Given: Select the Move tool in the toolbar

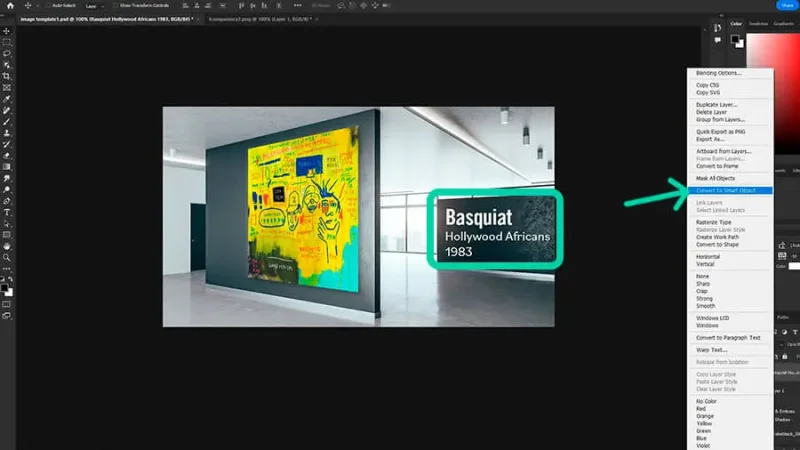Looking at the screenshot, I should 7,31.
